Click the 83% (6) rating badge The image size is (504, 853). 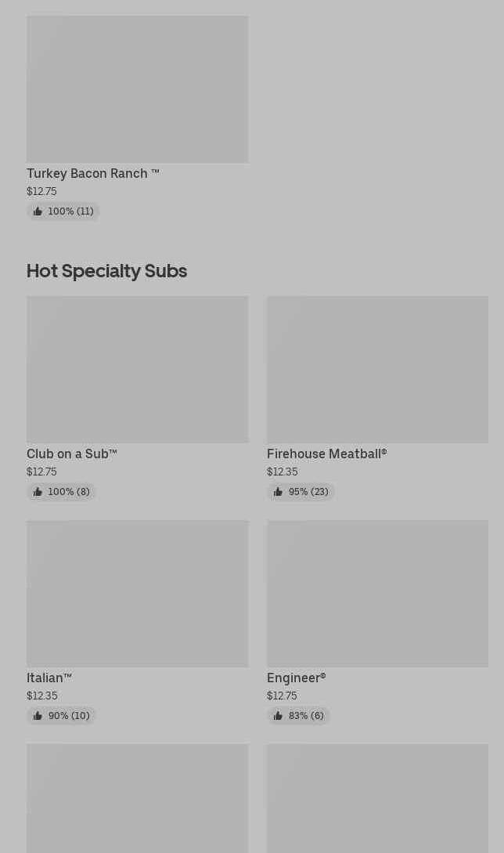click(x=298, y=716)
